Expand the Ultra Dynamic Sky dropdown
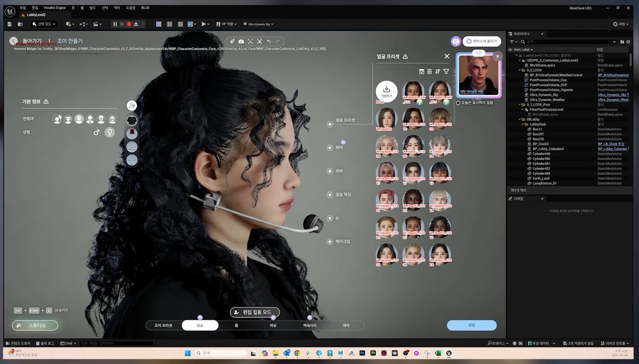 coord(258,24)
